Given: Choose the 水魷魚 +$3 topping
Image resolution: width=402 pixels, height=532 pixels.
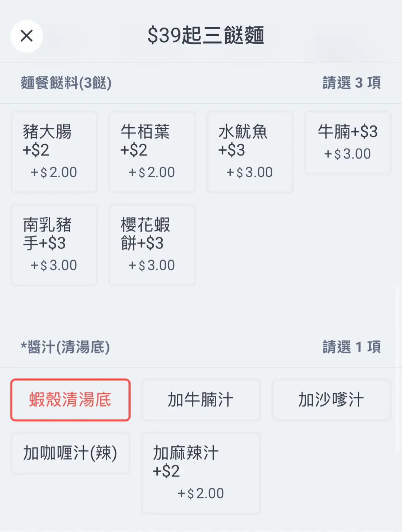Looking at the screenshot, I should [250, 152].
